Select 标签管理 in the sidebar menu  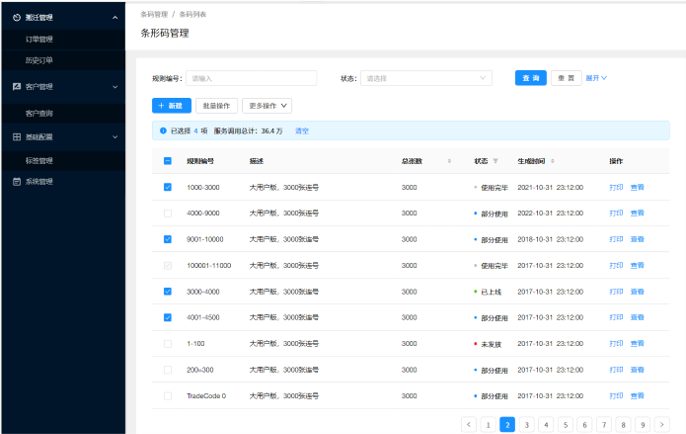pos(39,160)
